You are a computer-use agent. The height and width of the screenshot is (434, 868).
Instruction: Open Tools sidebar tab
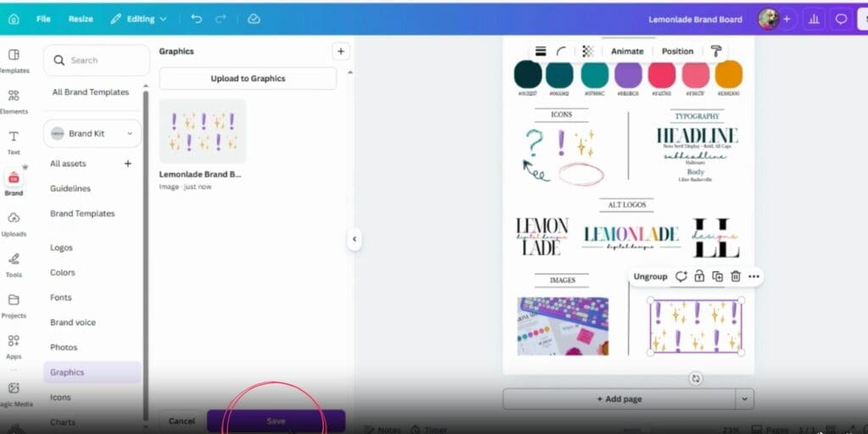click(x=14, y=264)
